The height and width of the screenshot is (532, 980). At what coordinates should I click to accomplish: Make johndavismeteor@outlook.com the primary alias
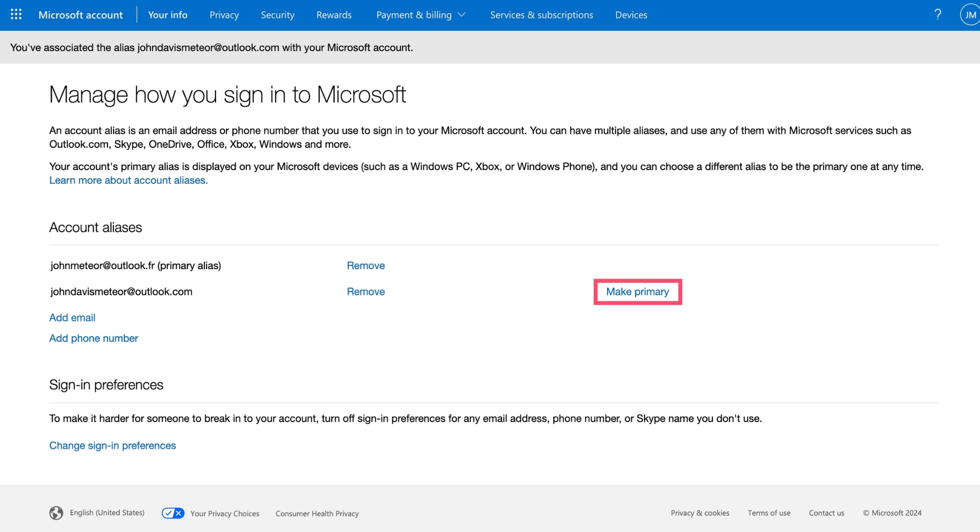click(x=637, y=292)
